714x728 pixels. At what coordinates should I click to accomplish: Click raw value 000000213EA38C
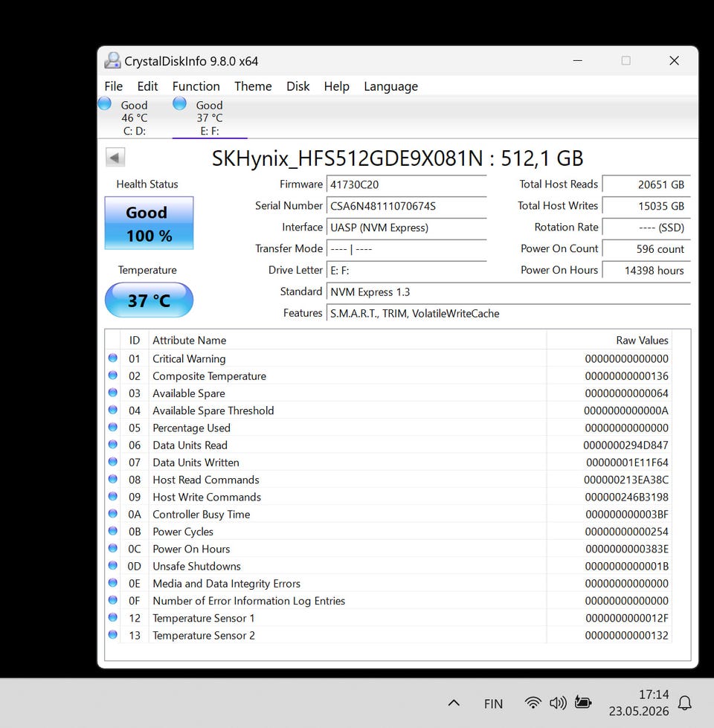click(625, 480)
